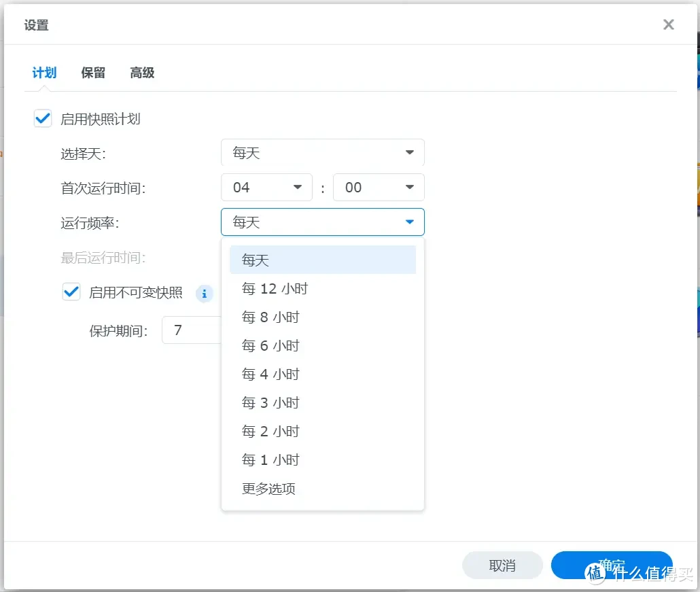Switch to the 保留 tab

(92, 73)
